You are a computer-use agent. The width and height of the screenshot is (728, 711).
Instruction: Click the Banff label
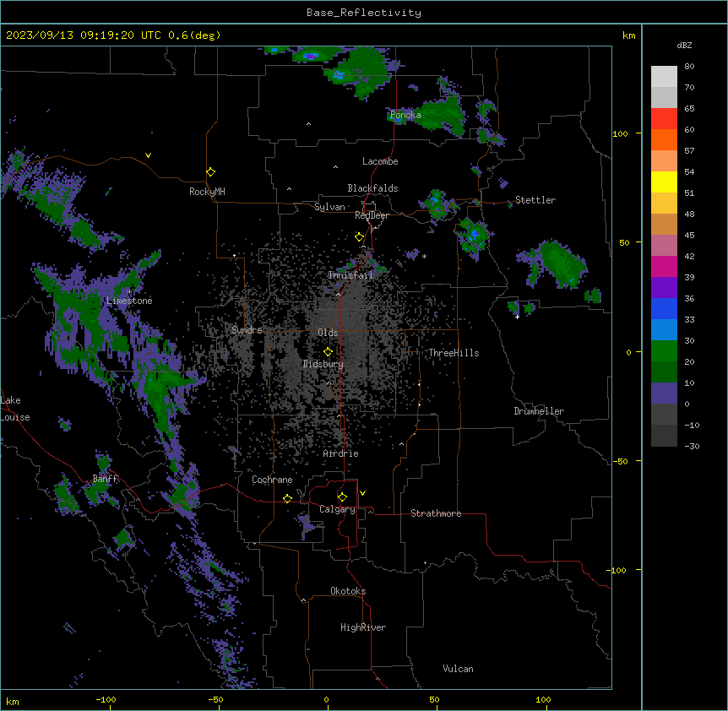[105, 479]
